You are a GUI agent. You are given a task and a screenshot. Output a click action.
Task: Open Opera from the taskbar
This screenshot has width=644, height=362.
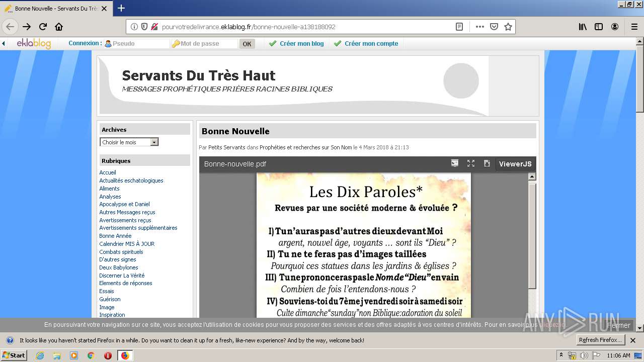108,355
